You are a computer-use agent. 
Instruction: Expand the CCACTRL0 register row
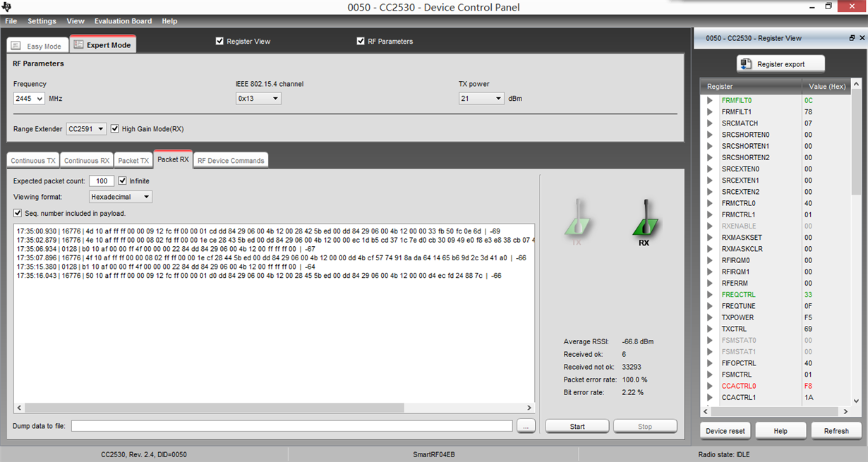coord(710,386)
